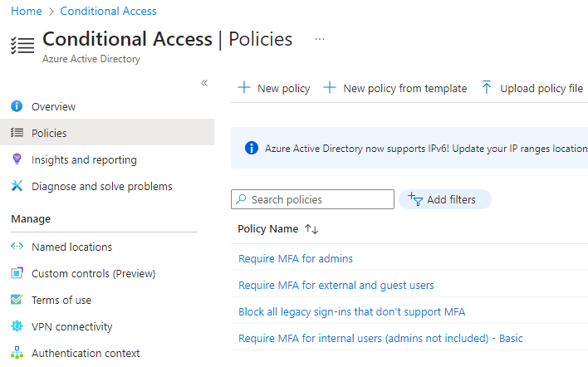The width and height of the screenshot is (588, 367).
Task: Click the Overview info icon
Action: 17,106
